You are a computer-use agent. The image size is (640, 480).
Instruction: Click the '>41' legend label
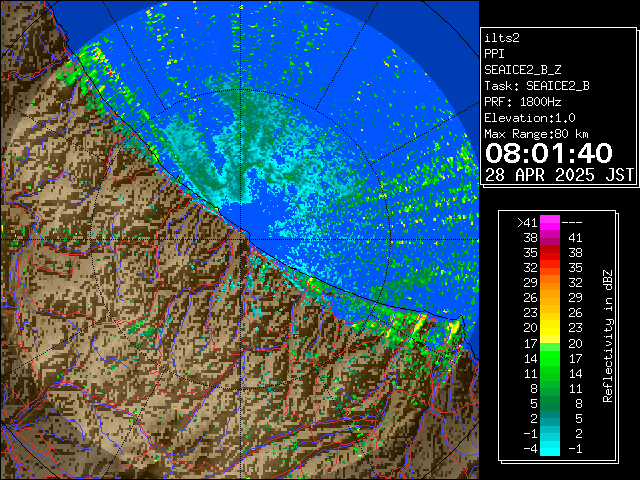pos(527,223)
